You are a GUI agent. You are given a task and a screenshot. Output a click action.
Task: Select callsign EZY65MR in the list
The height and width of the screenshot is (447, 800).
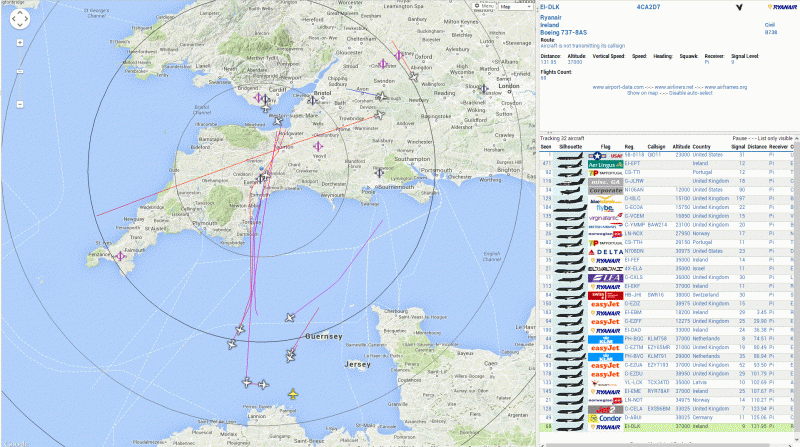(658, 347)
